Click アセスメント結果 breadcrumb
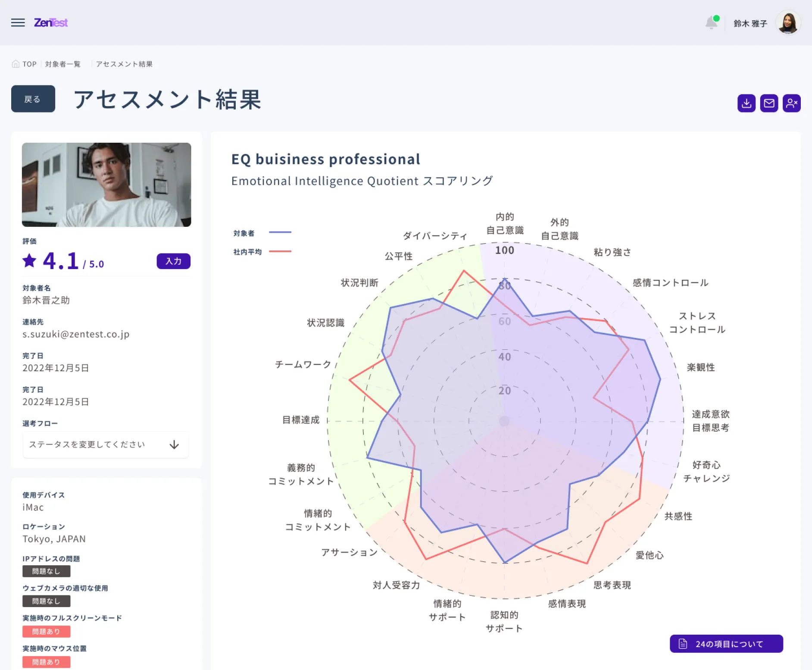This screenshot has height=670, width=812. (x=124, y=64)
